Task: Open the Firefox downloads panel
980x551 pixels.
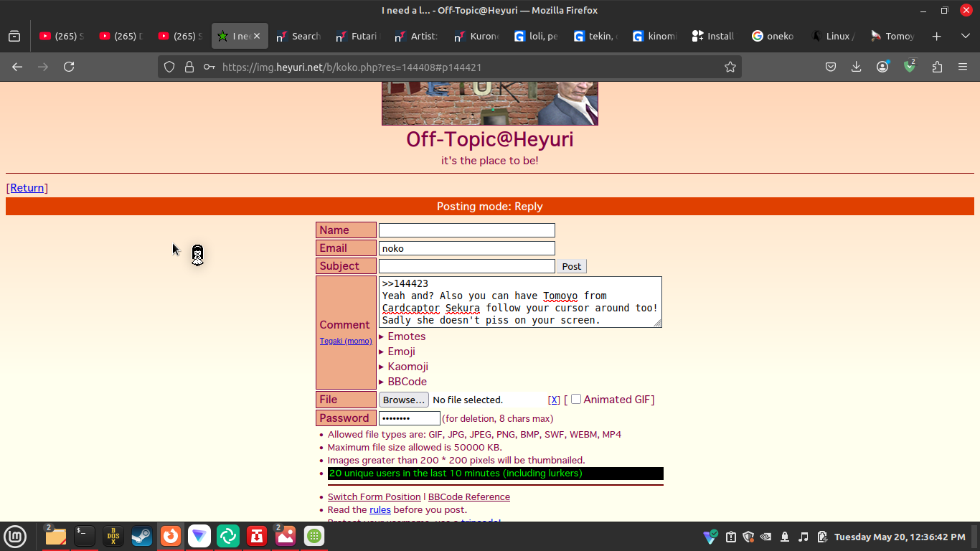Action: point(856,67)
